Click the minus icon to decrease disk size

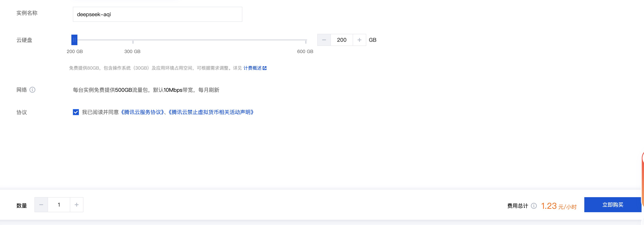pyautogui.click(x=324, y=40)
